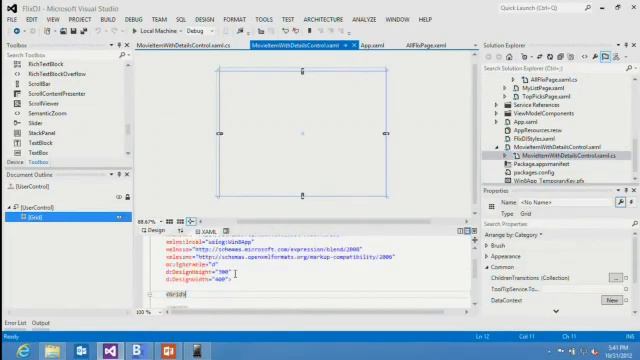Screen dimensions: 640x360
Task: Click the Name field showing No Name
Action: pos(566,202)
